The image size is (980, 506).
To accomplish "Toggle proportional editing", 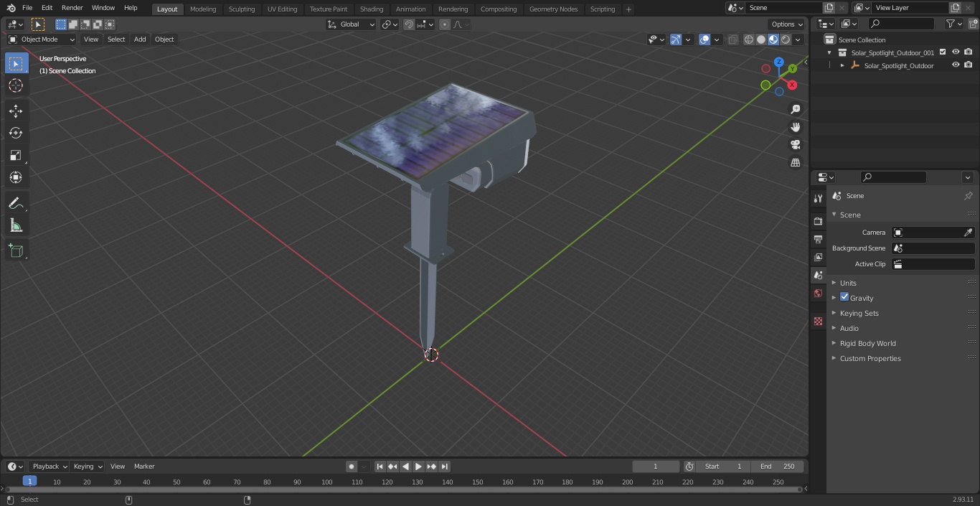I will click(445, 24).
